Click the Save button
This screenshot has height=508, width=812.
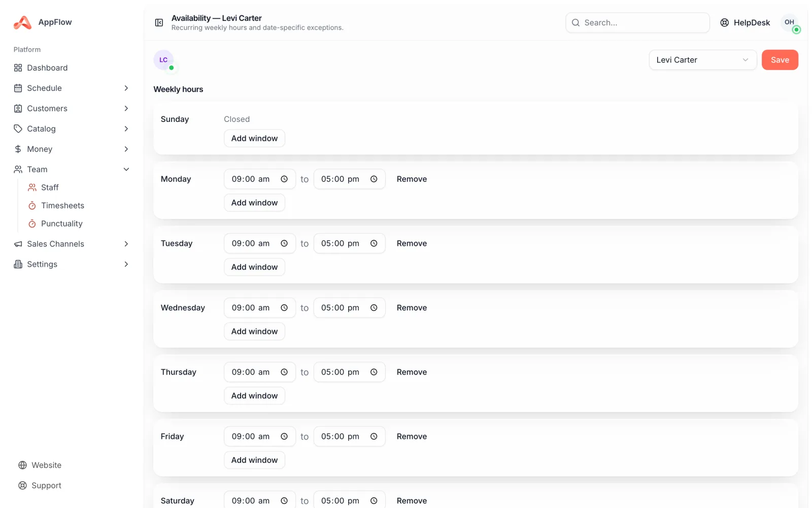(x=780, y=60)
